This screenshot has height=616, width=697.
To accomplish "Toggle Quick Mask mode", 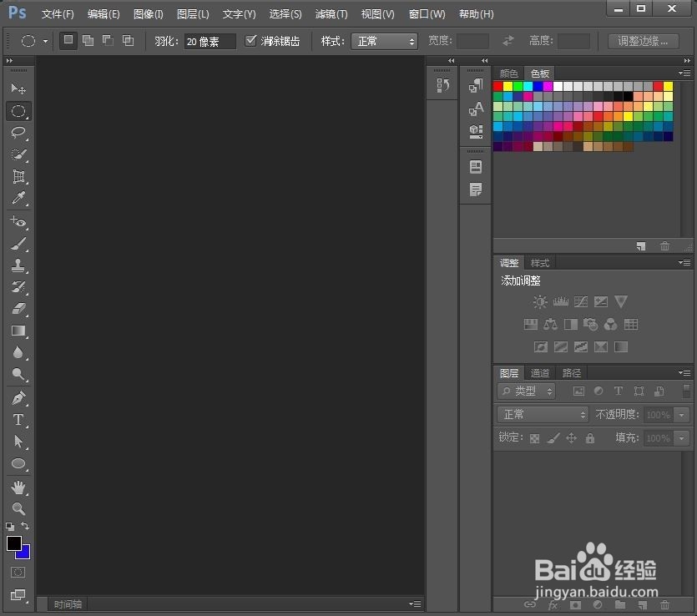I will (x=18, y=573).
